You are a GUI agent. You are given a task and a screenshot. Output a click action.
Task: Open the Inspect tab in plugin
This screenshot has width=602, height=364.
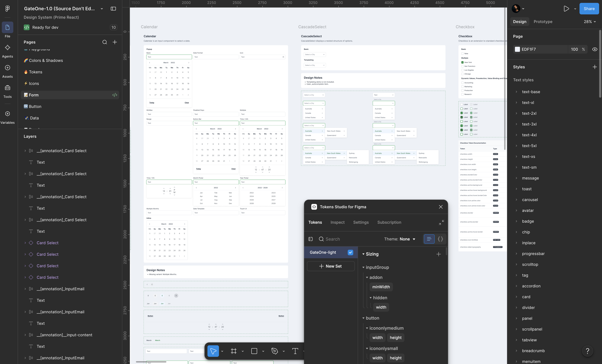[337, 222]
